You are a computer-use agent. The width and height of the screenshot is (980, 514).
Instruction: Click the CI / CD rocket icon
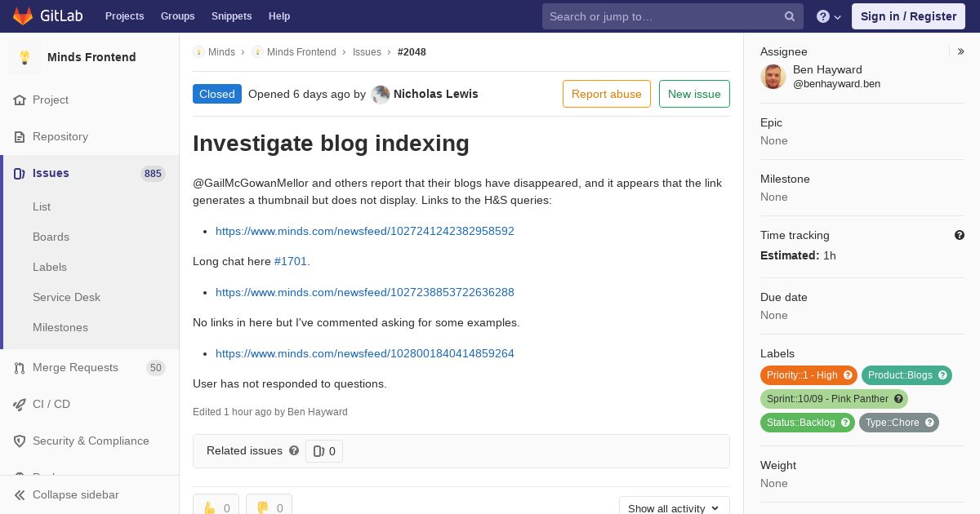(x=20, y=405)
